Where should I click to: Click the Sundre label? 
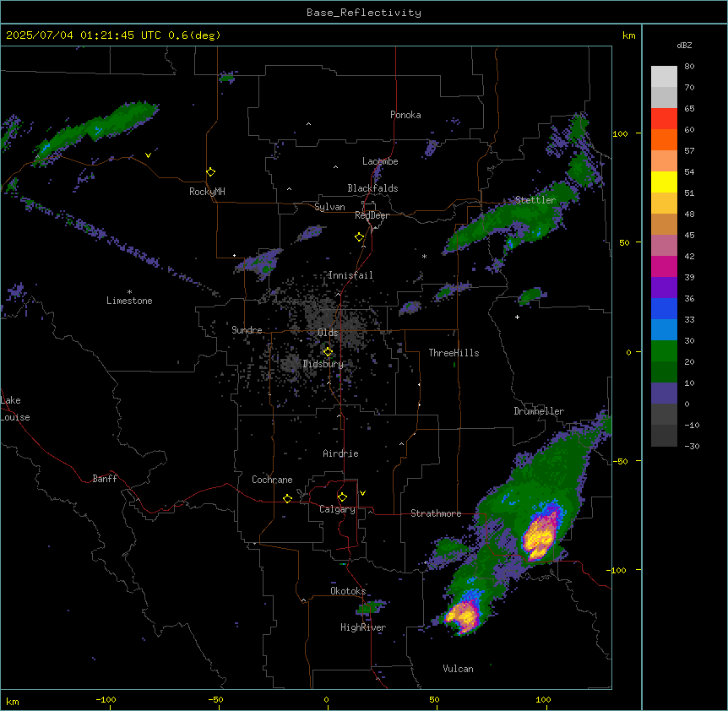247,330
